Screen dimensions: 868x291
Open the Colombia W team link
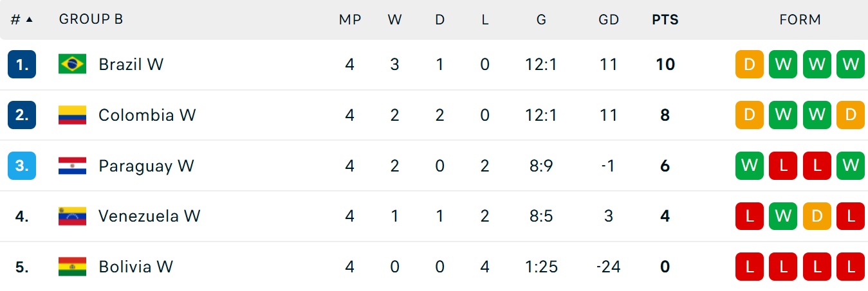(147, 115)
